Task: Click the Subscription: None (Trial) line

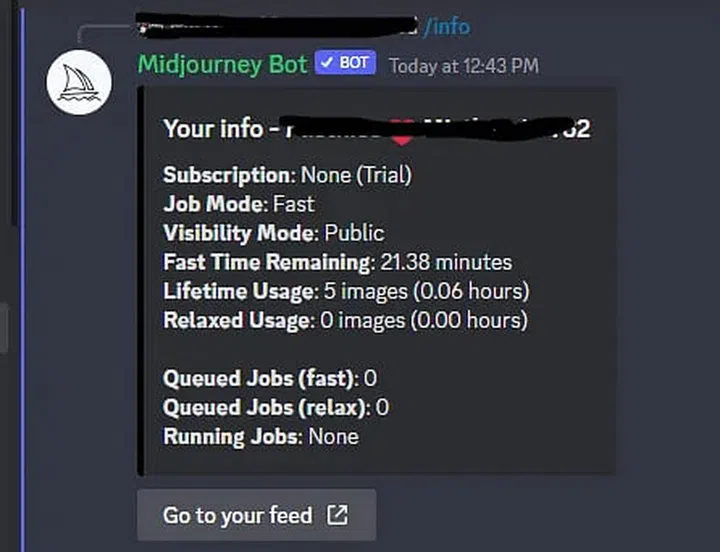Action: pos(288,175)
